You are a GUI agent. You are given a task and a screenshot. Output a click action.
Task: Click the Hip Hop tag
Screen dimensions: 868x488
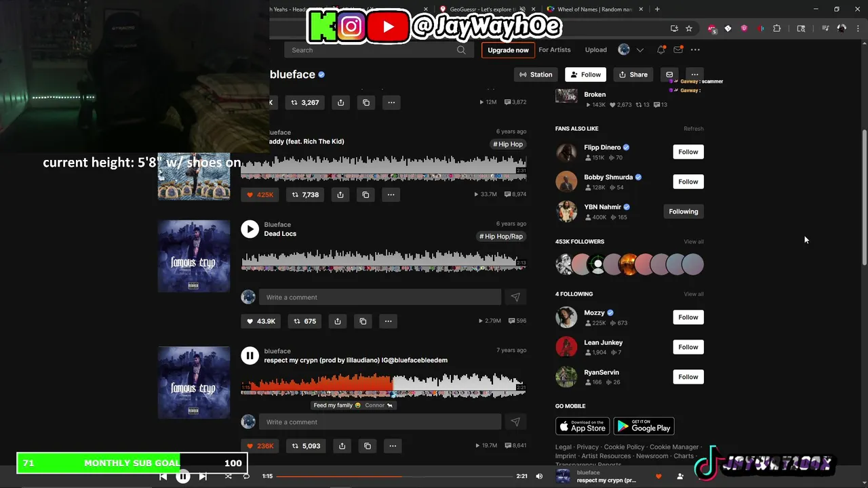[x=508, y=144]
